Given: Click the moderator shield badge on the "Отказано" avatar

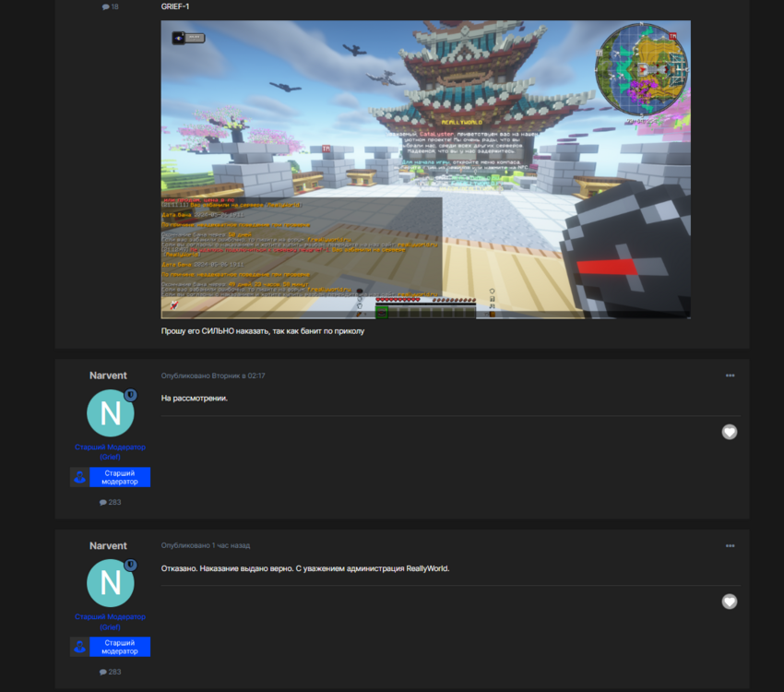Looking at the screenshot, I should (130, 565).
